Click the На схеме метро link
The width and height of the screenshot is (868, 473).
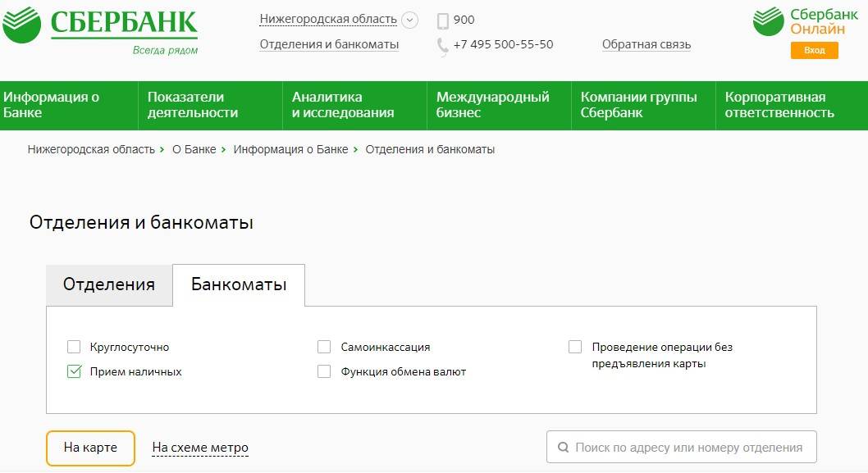click(x=200, y=448)
